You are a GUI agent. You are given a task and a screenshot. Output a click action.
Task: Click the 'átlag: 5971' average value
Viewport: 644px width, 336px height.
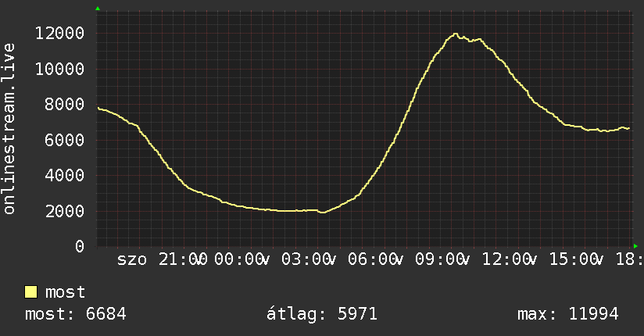click(321, 314)
